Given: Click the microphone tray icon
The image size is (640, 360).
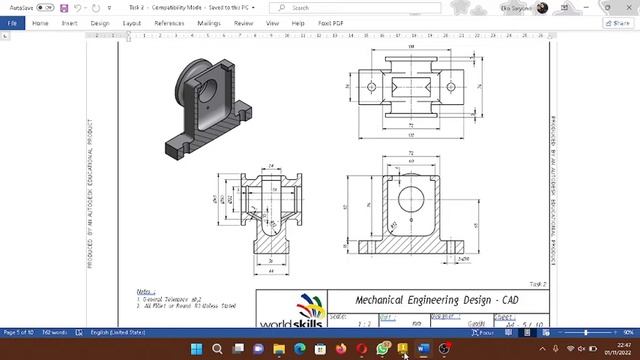Looking at the screenshot, I should click(556, 349).
